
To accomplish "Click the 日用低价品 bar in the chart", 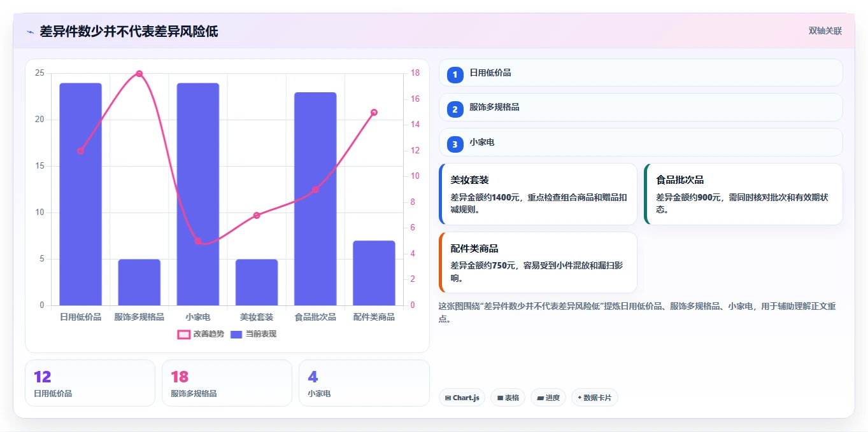I will pos(81,194).
